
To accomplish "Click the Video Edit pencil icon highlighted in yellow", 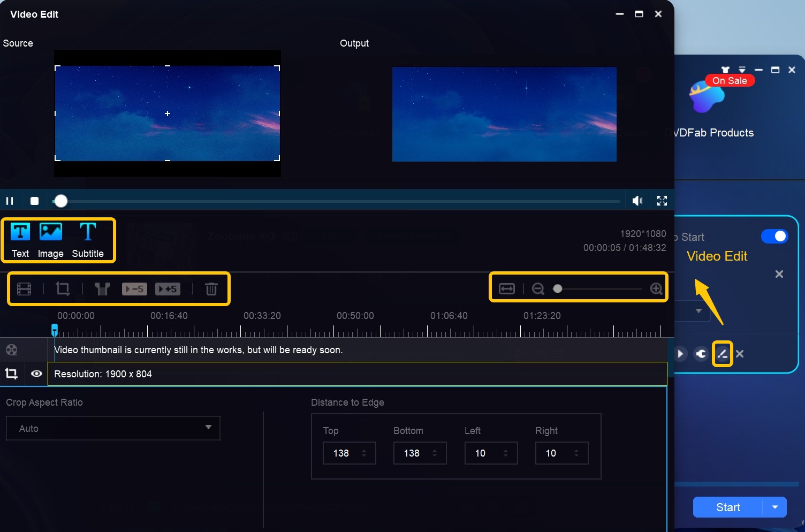I will click(722, 353).
